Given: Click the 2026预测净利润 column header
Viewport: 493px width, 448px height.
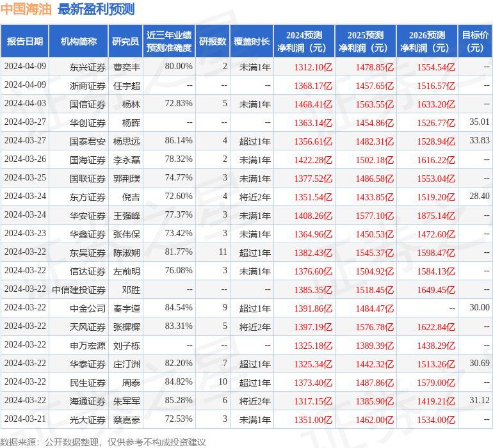Looking at the screenshot, I should [427, 41].
